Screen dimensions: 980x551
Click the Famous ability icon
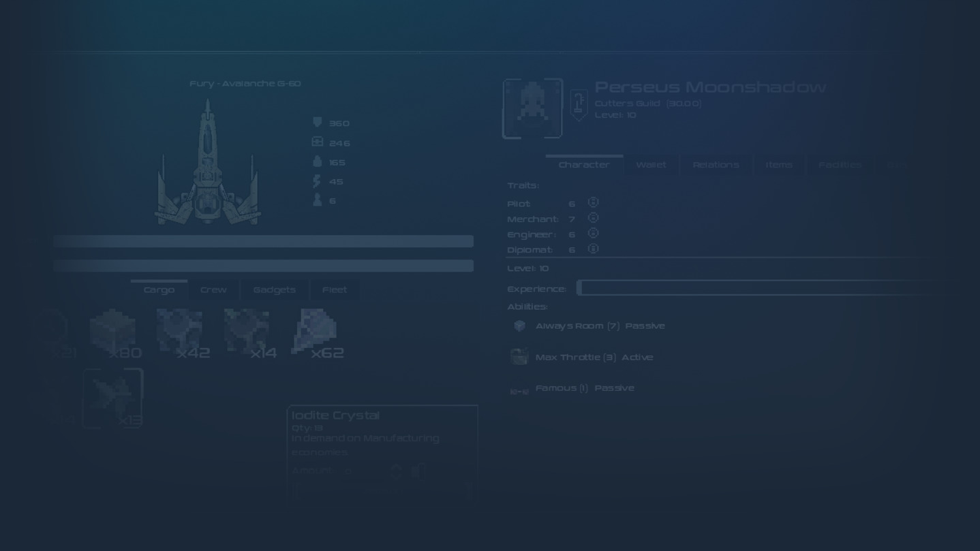pos(519,392)
